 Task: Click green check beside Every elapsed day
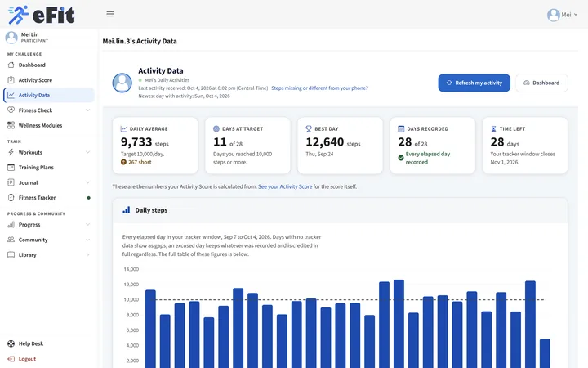click(x=401, y=158)
